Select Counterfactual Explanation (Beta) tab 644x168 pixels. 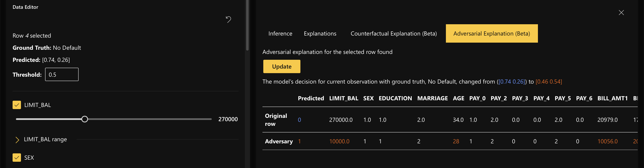(393, 34)
